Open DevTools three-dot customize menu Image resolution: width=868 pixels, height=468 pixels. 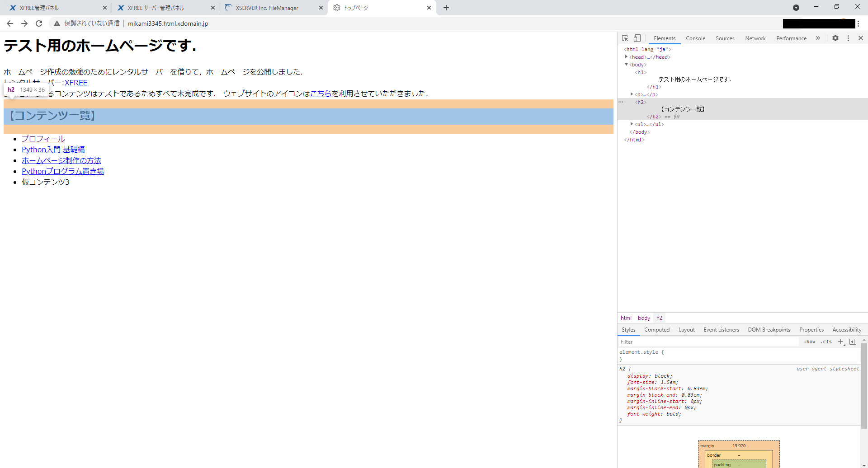(848, 38)
